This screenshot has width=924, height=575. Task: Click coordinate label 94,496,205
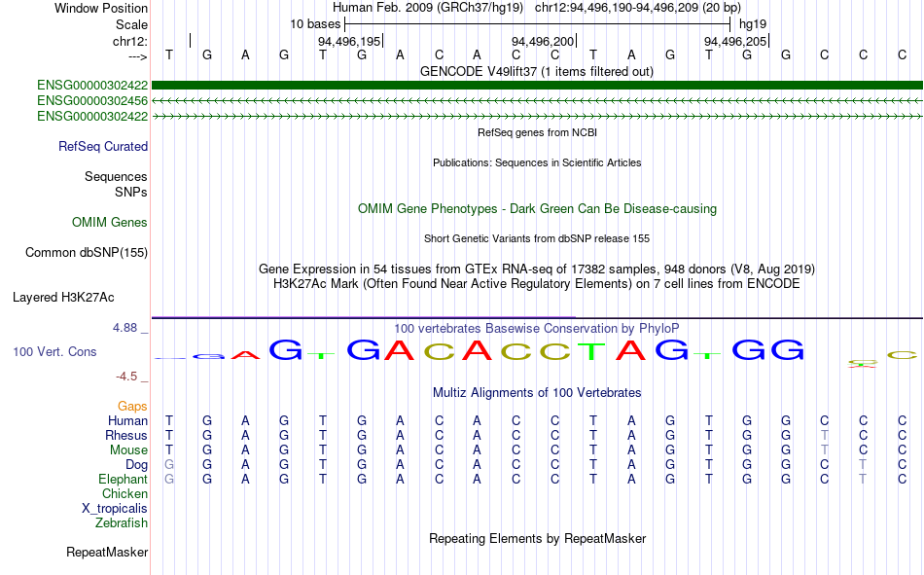(735, 41)
